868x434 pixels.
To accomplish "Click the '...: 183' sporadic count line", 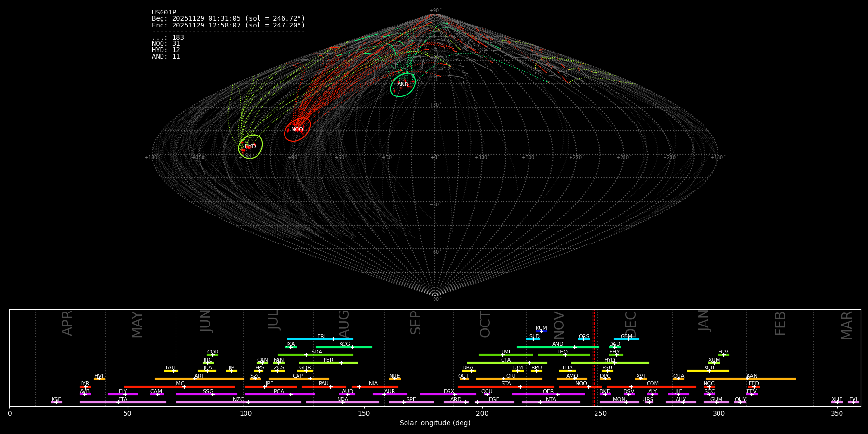I will tap(168, 38).
